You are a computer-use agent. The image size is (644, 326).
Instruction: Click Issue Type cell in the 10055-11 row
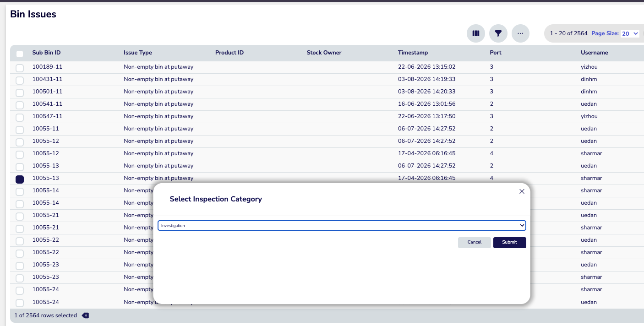[x=158, y=129]
